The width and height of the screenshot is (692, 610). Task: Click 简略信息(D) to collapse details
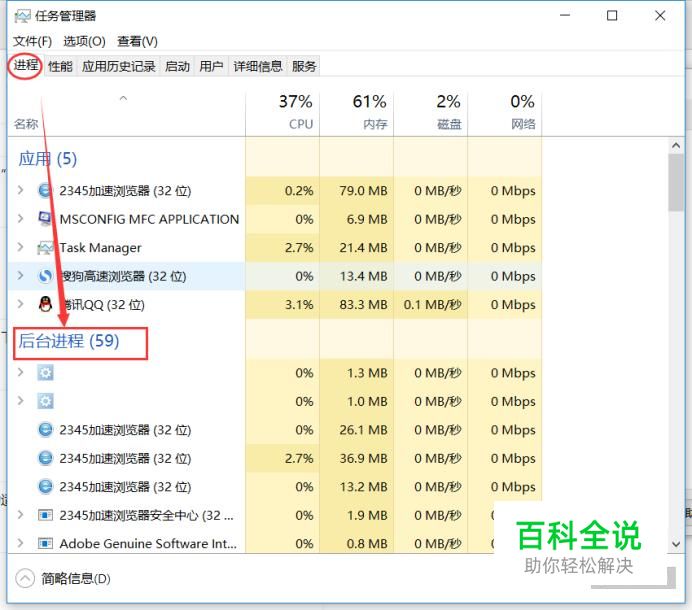click(x=63, y=579)
